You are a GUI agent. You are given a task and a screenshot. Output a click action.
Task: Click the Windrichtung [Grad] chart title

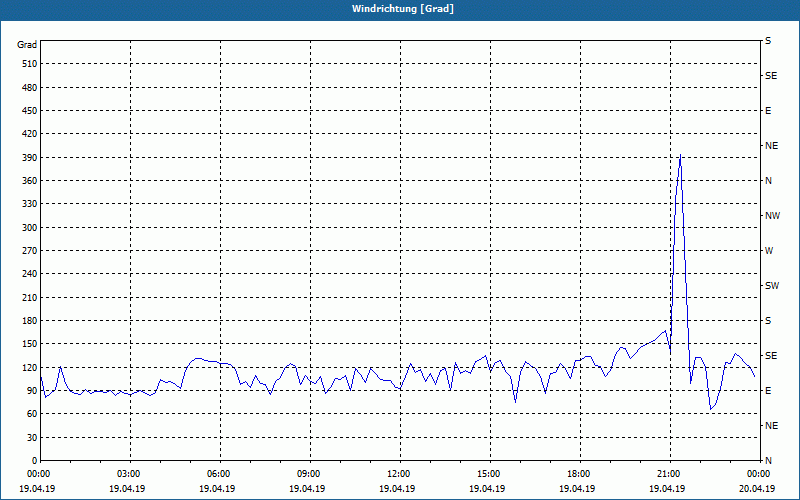pyautogui.click(x=403, y=9)
